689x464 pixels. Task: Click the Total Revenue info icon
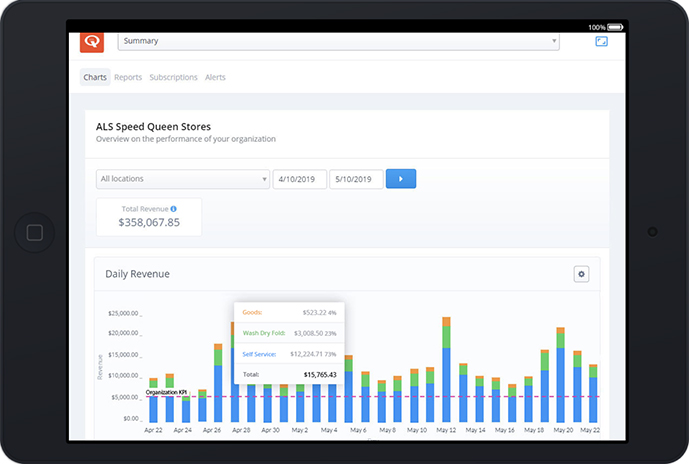coord(174,209)
